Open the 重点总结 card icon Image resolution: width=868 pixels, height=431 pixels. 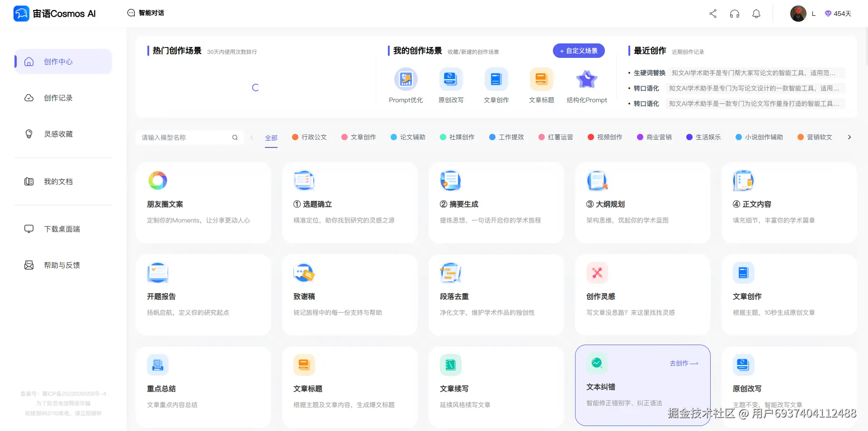pos(158,365)
